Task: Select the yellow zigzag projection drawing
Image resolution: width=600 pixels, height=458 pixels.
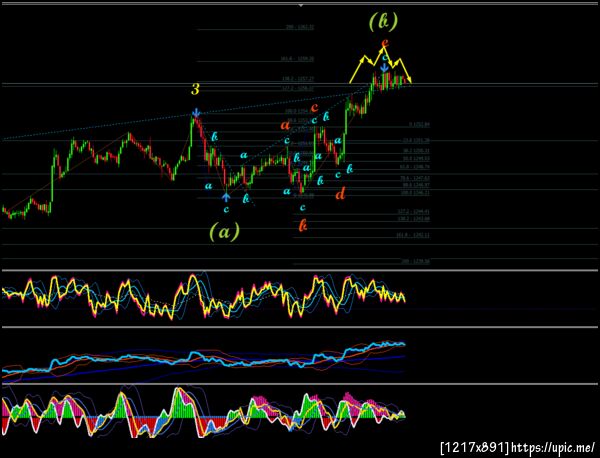Action: coord(380,65)
